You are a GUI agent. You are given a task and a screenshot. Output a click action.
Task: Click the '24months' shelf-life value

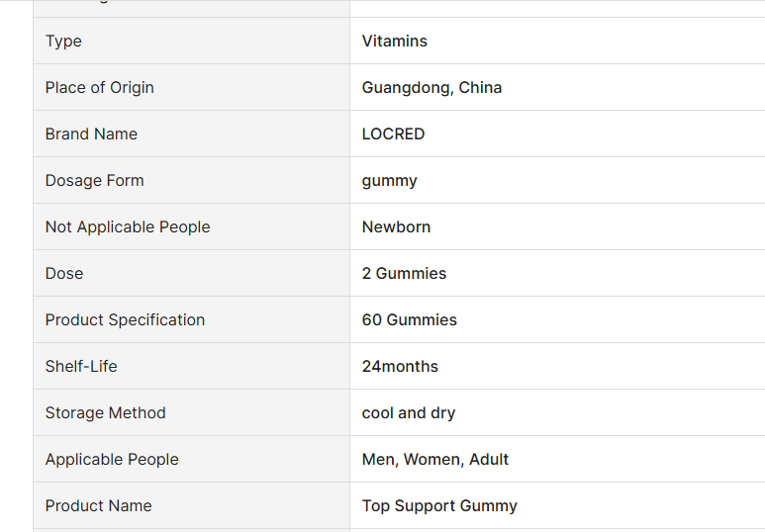pos(400,367)
